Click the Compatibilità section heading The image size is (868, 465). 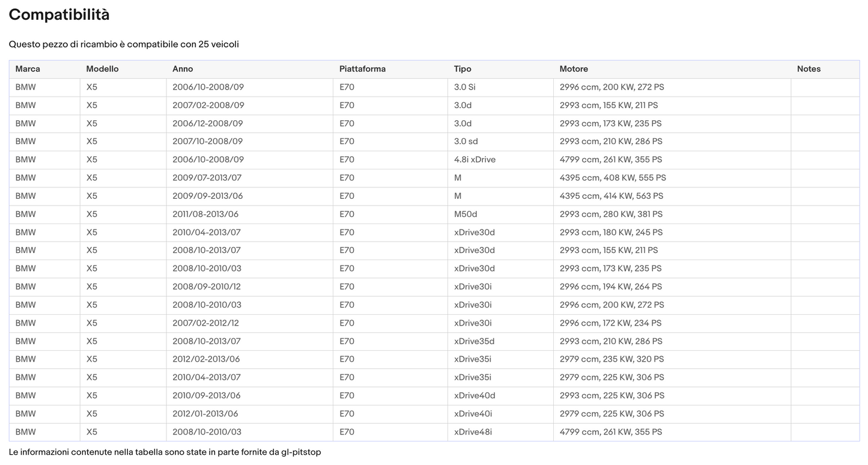[x=59, y=15]
